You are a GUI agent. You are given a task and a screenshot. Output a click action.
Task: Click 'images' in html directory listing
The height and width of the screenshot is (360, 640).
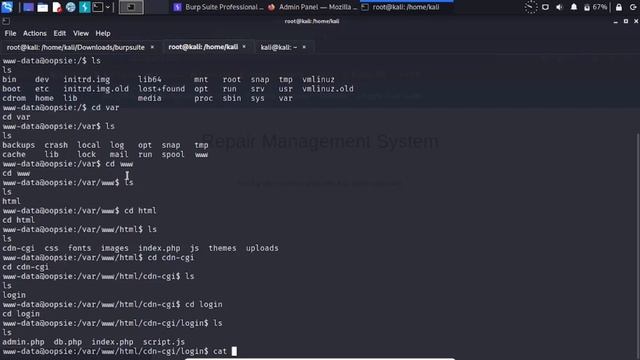coord(115,248)
